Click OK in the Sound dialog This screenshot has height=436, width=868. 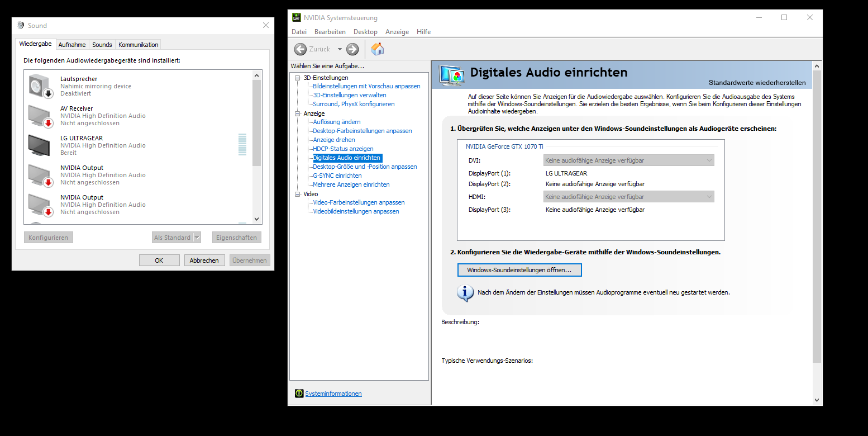click(159, 260)
